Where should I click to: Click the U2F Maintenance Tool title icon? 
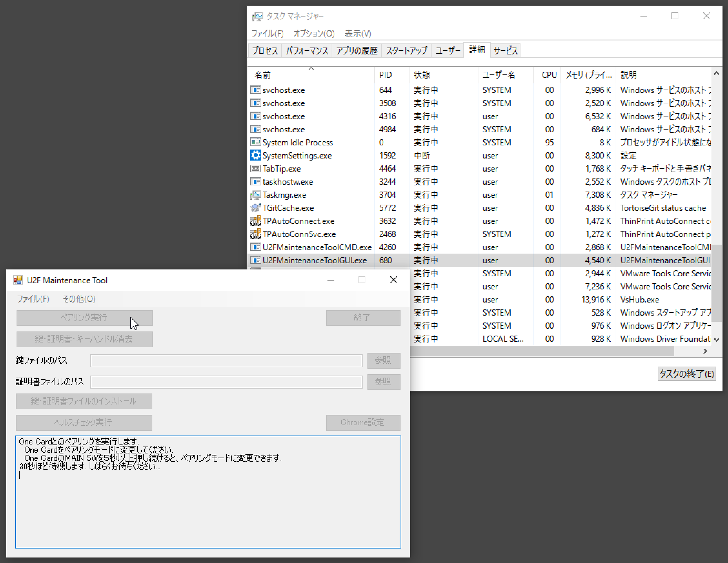[x=18, y=280]
